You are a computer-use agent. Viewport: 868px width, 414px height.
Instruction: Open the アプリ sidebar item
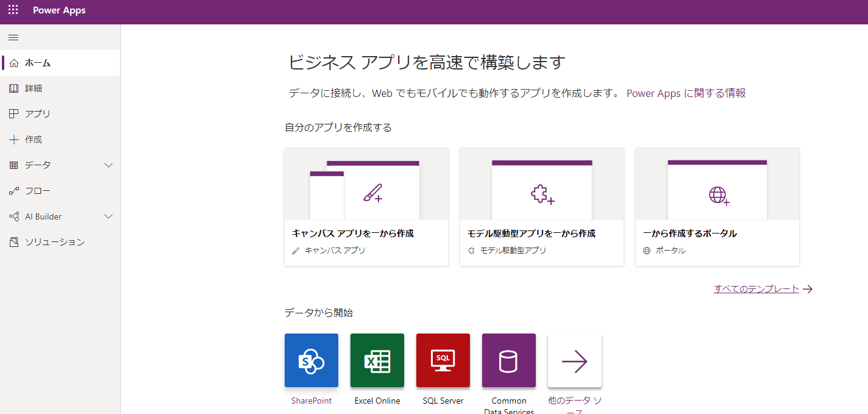(x=38, y=114)
